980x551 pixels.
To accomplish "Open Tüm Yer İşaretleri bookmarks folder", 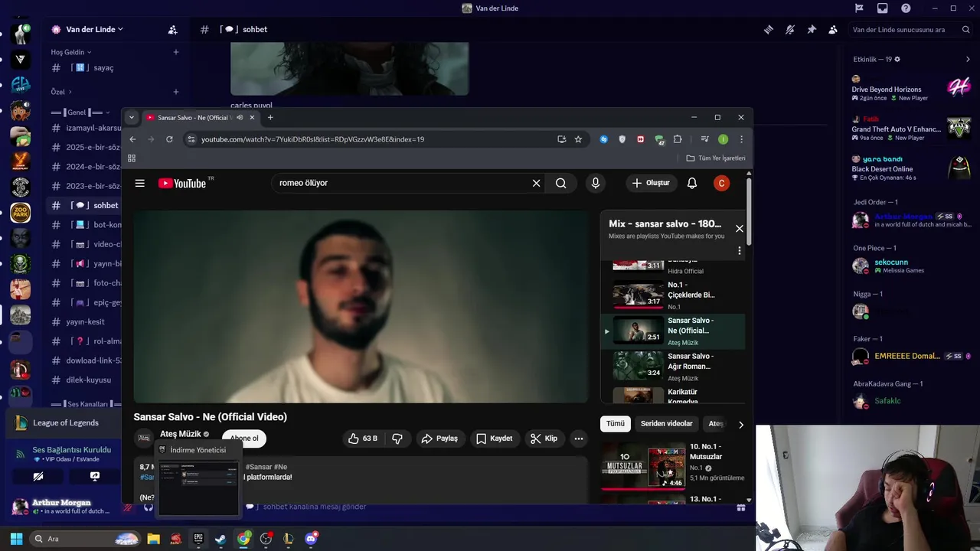I will click(716, 158).
